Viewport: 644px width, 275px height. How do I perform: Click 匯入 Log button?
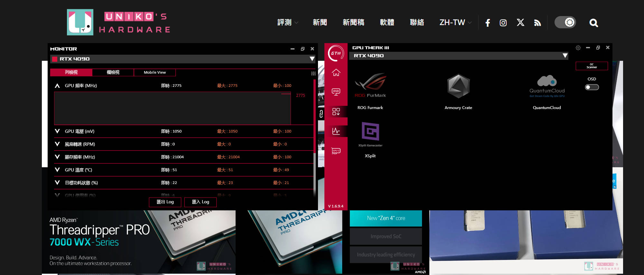tap(201, 202)
